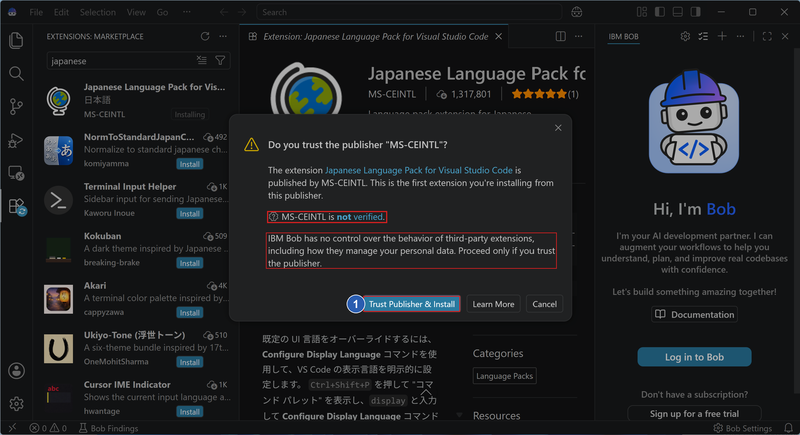Screen dimensions: 800x435
Task: Open the Explorer view in activity bar
Action: [16, 40]
